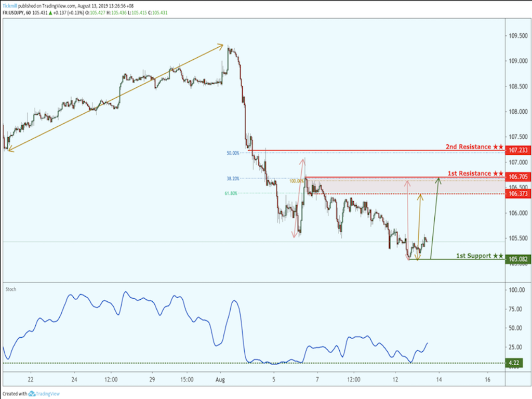Select the 105.082 support price tag
Image resolution: width=532 pixels, height=399 pixels.
tap(518, 259)
